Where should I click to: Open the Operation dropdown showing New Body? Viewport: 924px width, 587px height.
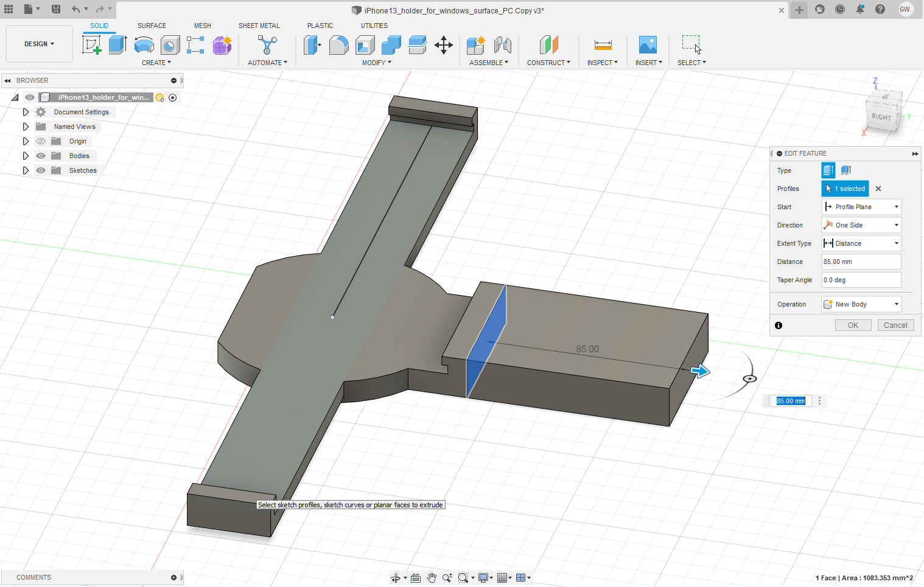pyautogui.click(x=861, y=304)
